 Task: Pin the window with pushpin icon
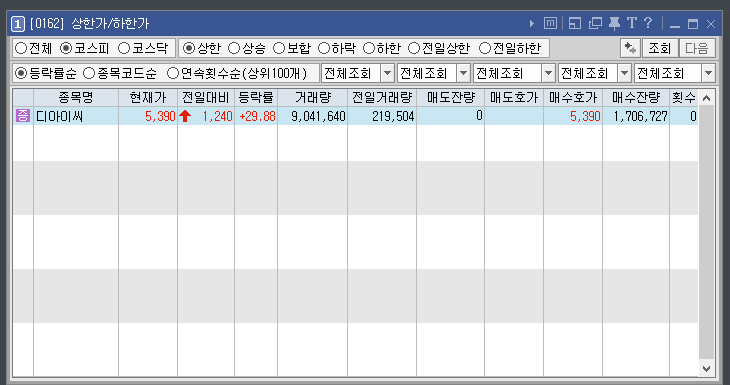click(615, 23)
